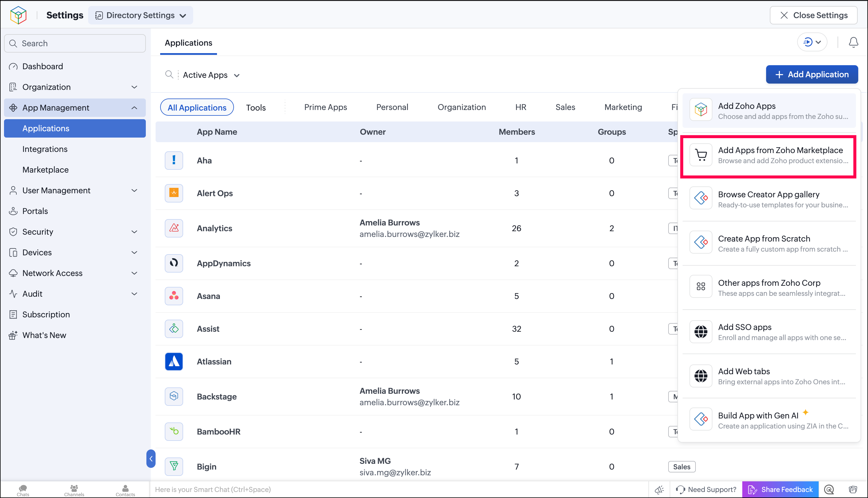Click the Atlassian app icon
Viewport: 868px width, 498px height.
174,362
